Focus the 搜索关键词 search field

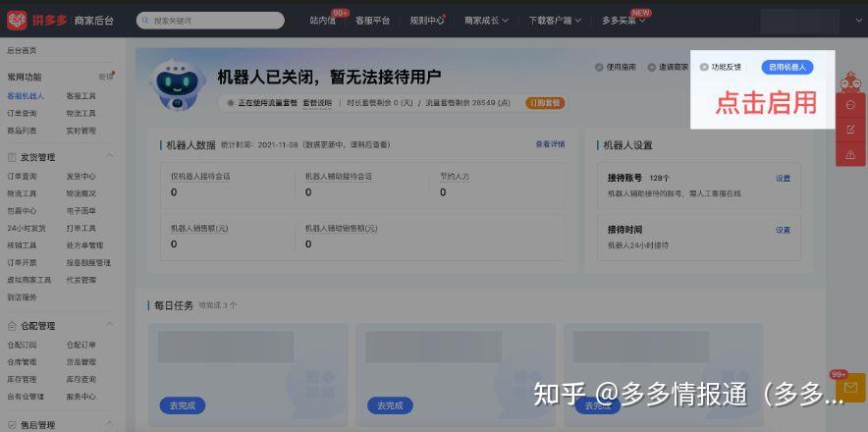[210, 21]
